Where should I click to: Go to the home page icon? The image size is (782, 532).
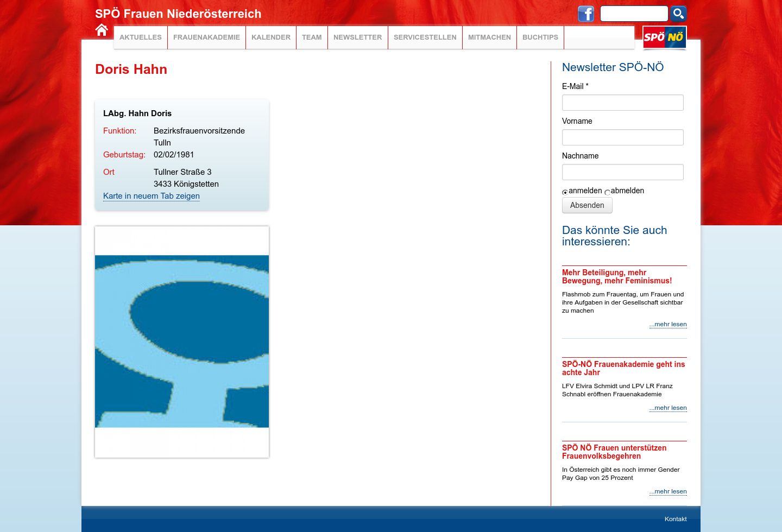[x=102, y=30]
